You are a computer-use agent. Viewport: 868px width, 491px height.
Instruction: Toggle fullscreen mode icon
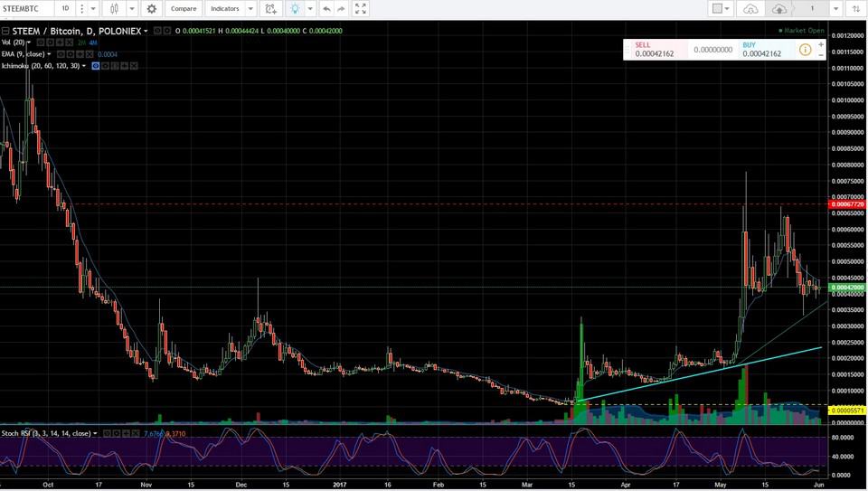(x=361, y=9)
